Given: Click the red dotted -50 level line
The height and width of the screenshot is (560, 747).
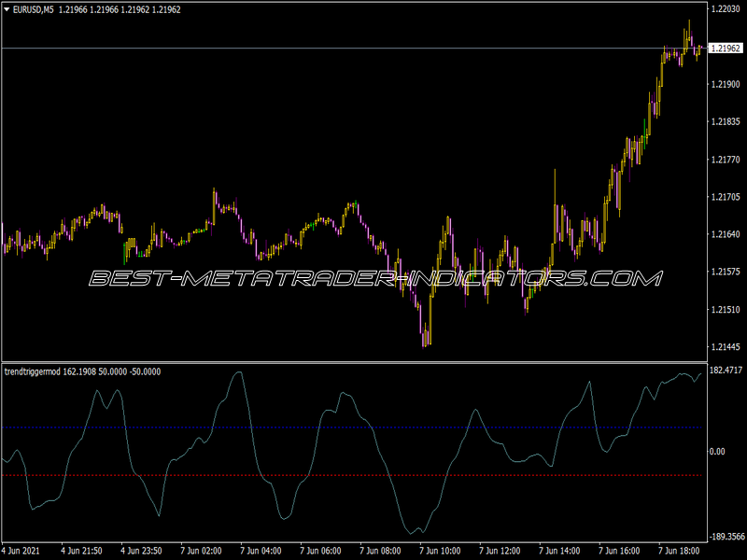Looking at the screenshot, I should pyautogui.click(x=353, y=475).
